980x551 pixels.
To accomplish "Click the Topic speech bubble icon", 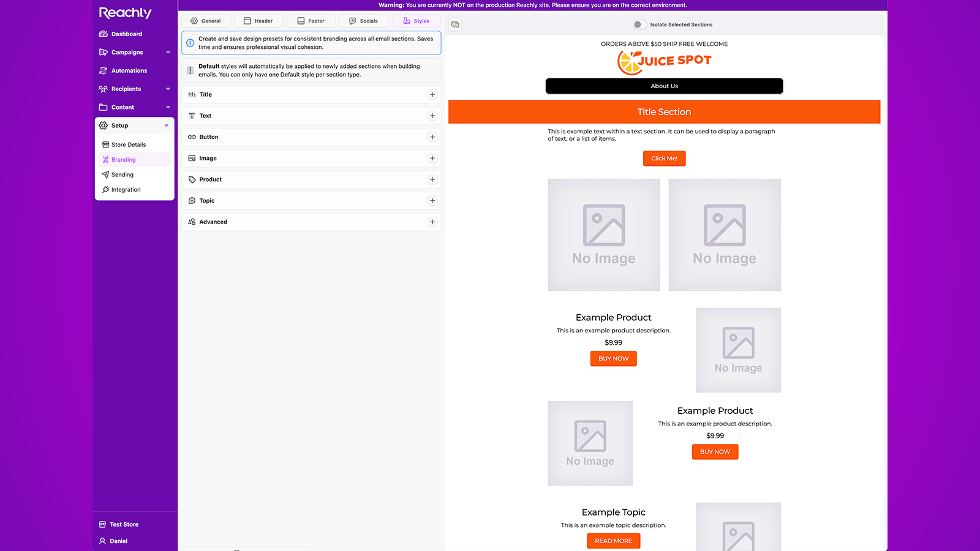I will click(x=192, y=201).
